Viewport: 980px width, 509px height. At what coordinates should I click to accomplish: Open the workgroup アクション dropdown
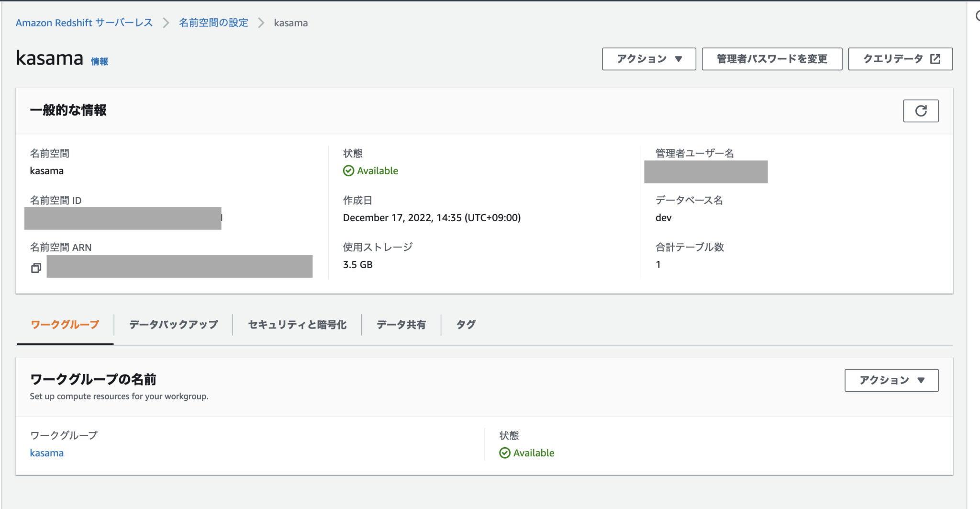(x=891, y=380)
